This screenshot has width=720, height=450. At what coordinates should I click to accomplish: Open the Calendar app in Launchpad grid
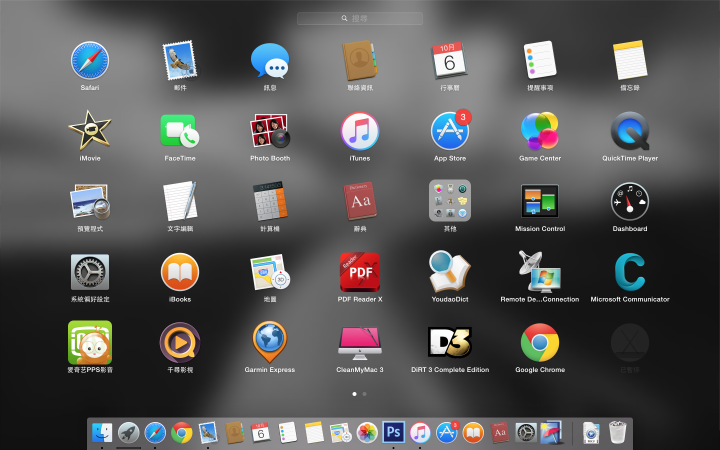point(450,60)
